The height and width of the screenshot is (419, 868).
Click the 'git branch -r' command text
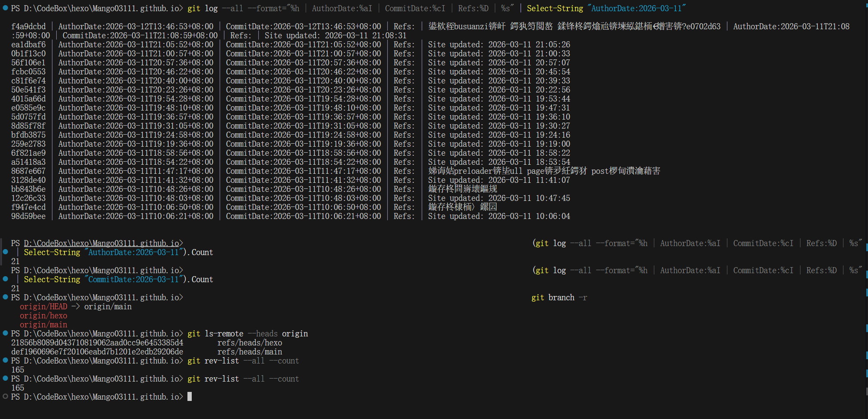tap(559, 297)
